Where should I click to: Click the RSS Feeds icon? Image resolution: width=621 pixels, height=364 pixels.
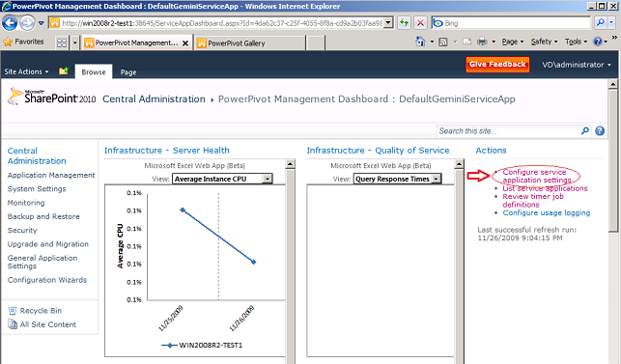tap(443, 42)
